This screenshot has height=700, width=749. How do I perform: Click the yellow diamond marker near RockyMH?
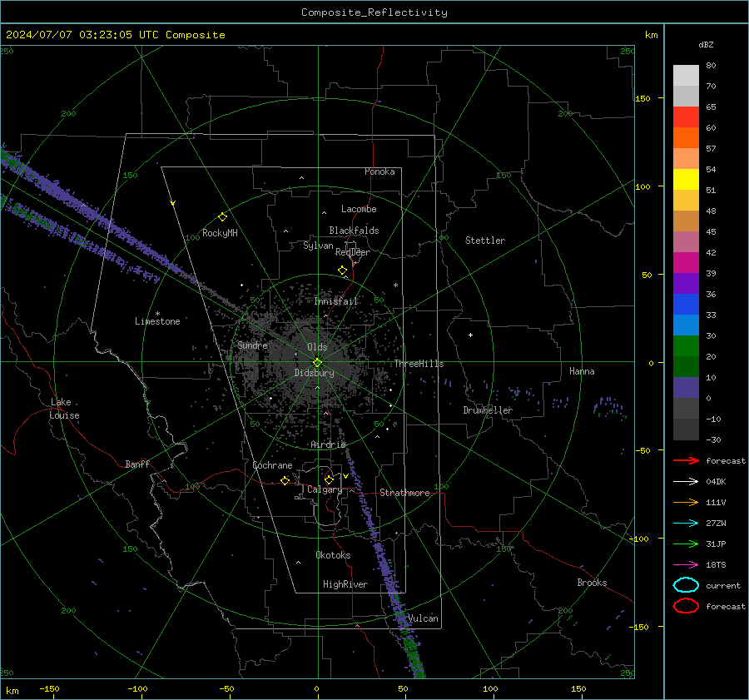222,217
